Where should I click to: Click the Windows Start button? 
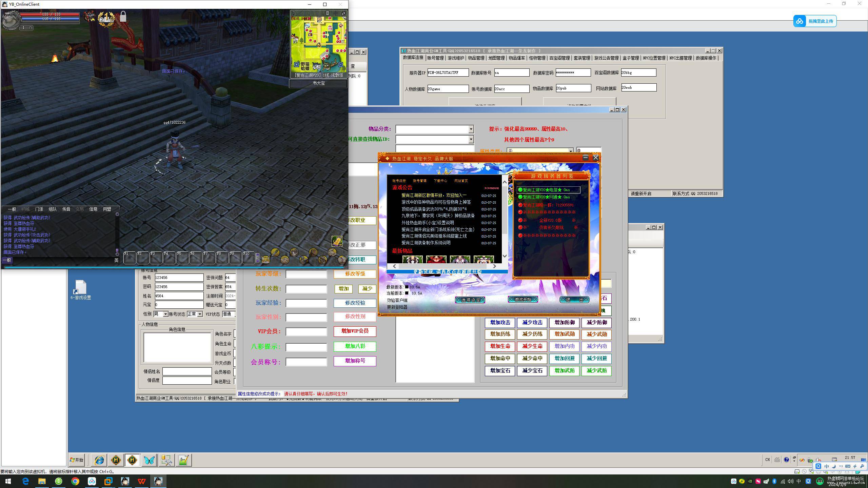[x=8, y=481]
